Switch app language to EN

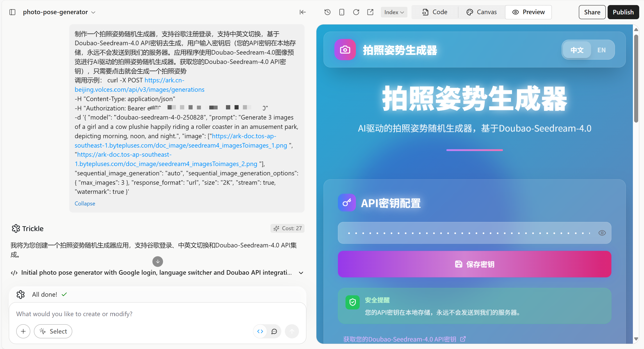coord(601,50)
